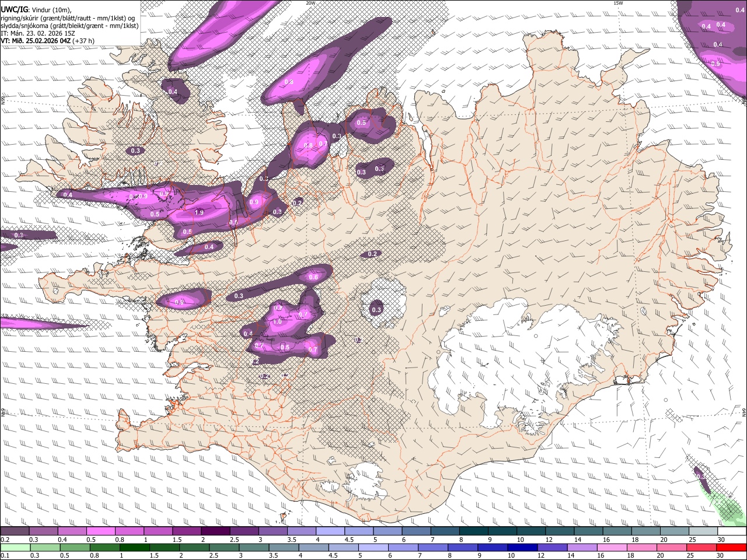
Task: Click the dusky purple swatch between 0.2 and 0.3
Action: (15, 531)
